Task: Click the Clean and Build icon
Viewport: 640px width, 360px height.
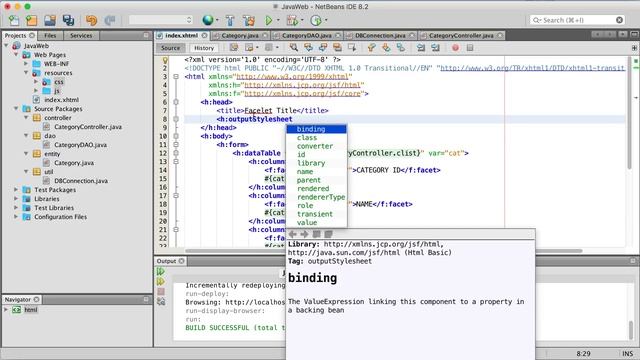Action: [x=249, y=20]
